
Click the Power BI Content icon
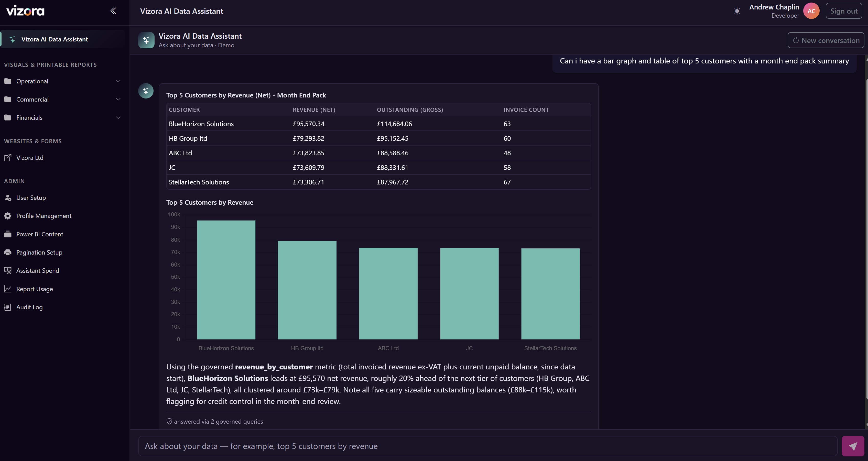coord(8,234)
